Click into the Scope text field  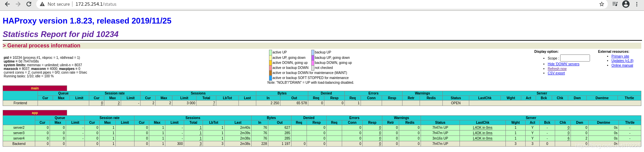[575, 58]
